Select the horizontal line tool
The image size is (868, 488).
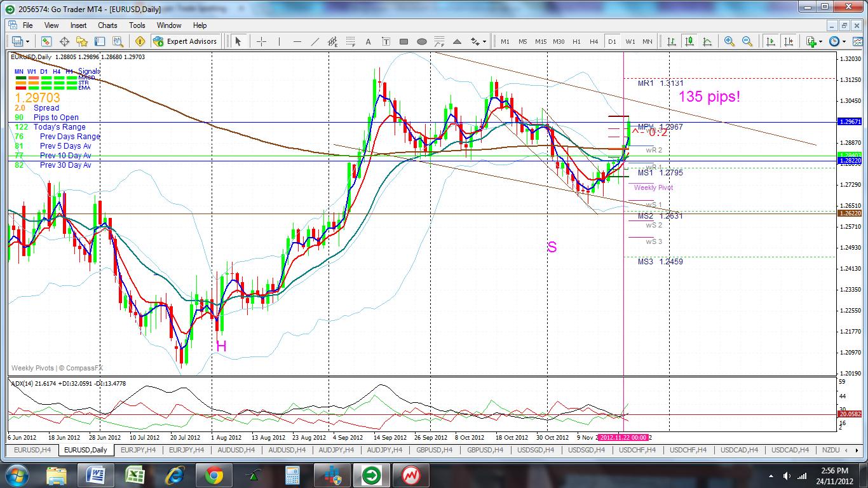297,41
